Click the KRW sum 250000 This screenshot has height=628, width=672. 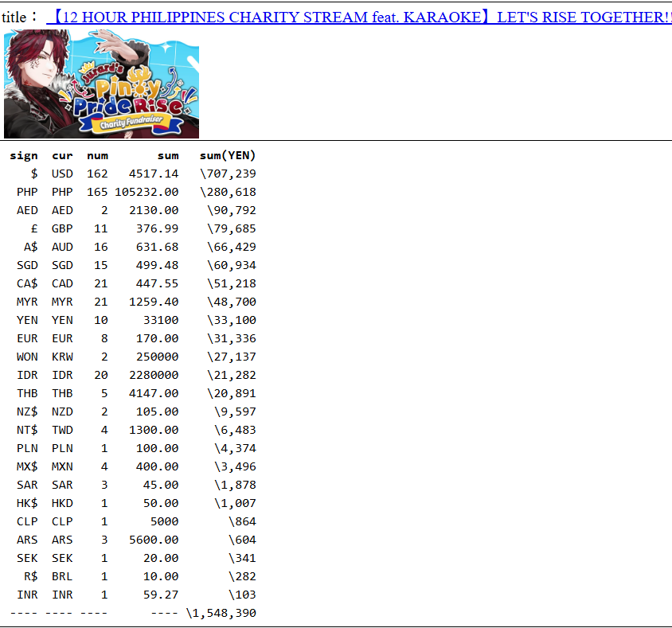click(x=158, y=357)
